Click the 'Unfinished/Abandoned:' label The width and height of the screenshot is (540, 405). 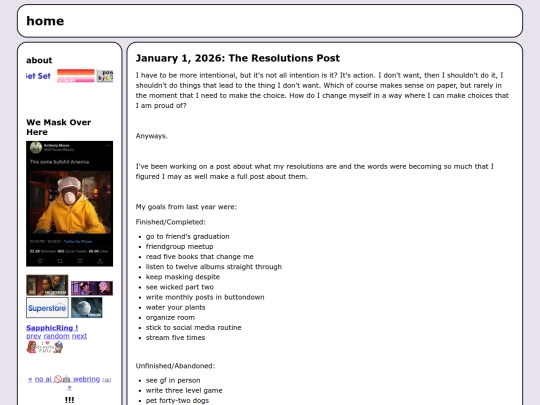pos(175,366)
